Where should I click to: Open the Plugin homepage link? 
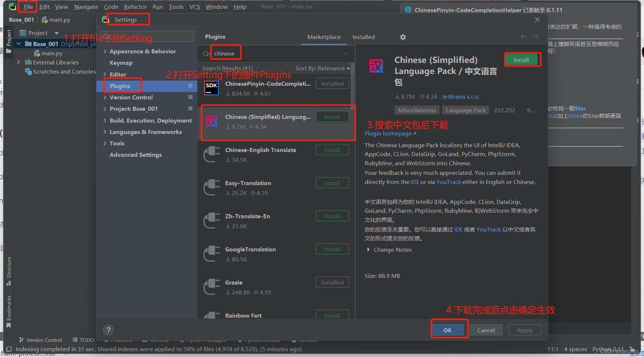[390, 134]
